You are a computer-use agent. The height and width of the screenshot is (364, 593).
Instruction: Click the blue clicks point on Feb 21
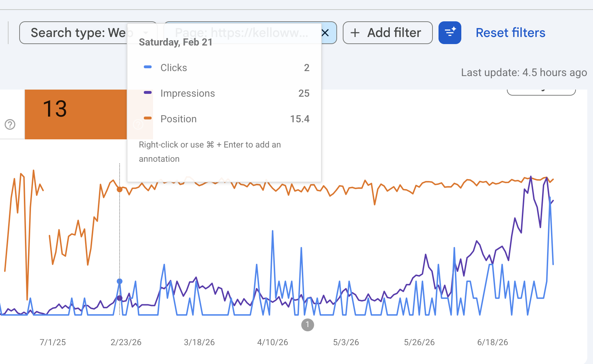click(120, 281)
